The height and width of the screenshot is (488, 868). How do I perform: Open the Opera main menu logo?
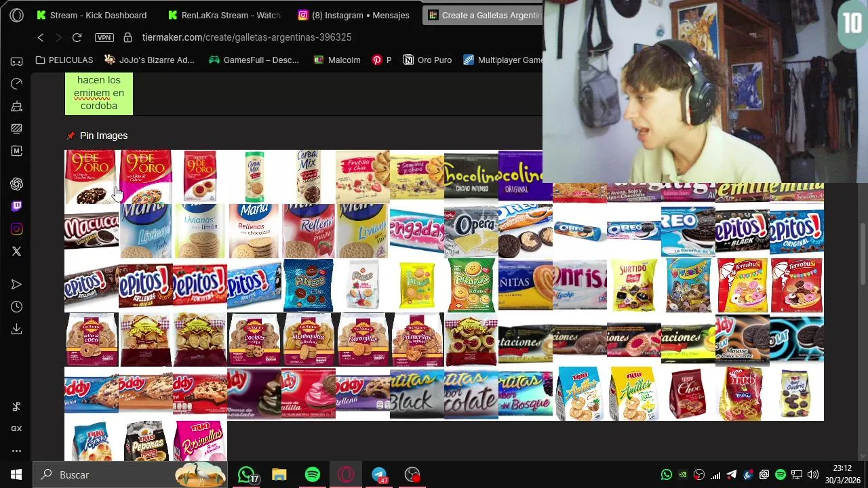click(x=16, y=15)
